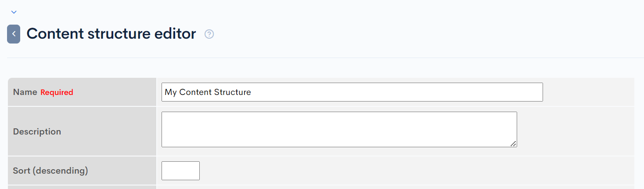Click the "Sort (descending)" label
This screenshot has width=644, height=189.
50,171
